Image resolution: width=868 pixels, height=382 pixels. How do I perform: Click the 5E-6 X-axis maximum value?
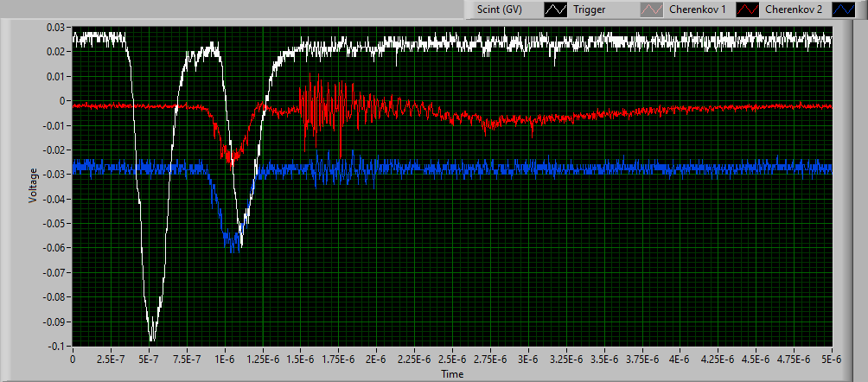[x=832, y=359]
